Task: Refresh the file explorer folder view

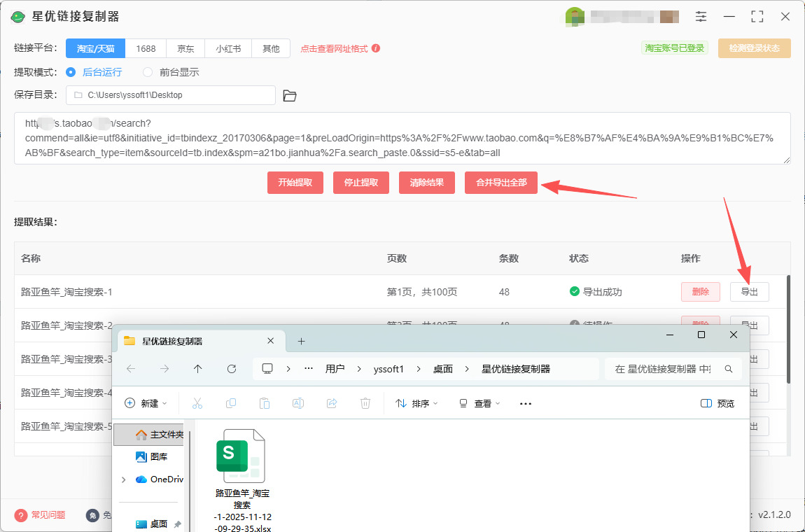Action: (232, 369)
